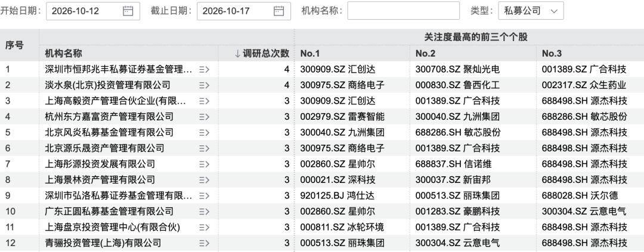Click the No.3 column header
The height and width of the screenshot is (252, 644).
point(552,54)
